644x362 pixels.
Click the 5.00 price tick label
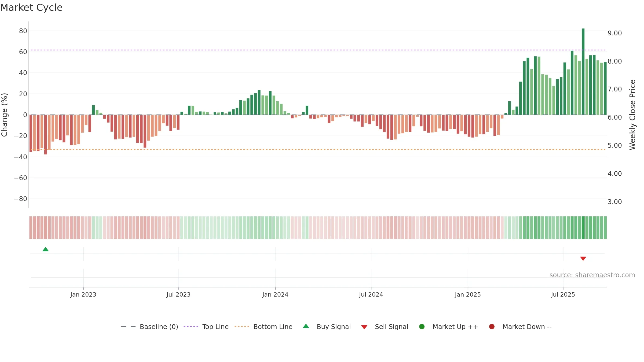(615, 146)
